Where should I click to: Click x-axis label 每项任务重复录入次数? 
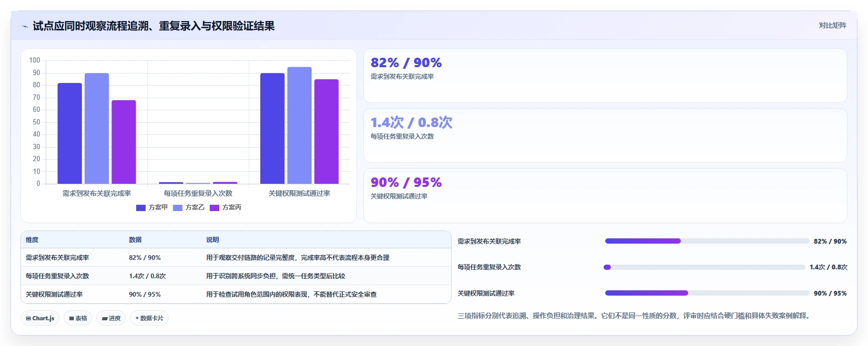click(x=198, y=193)
